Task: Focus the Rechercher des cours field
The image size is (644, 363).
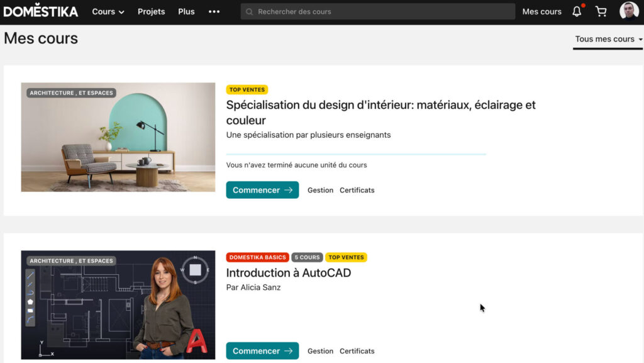Action: 378,11
